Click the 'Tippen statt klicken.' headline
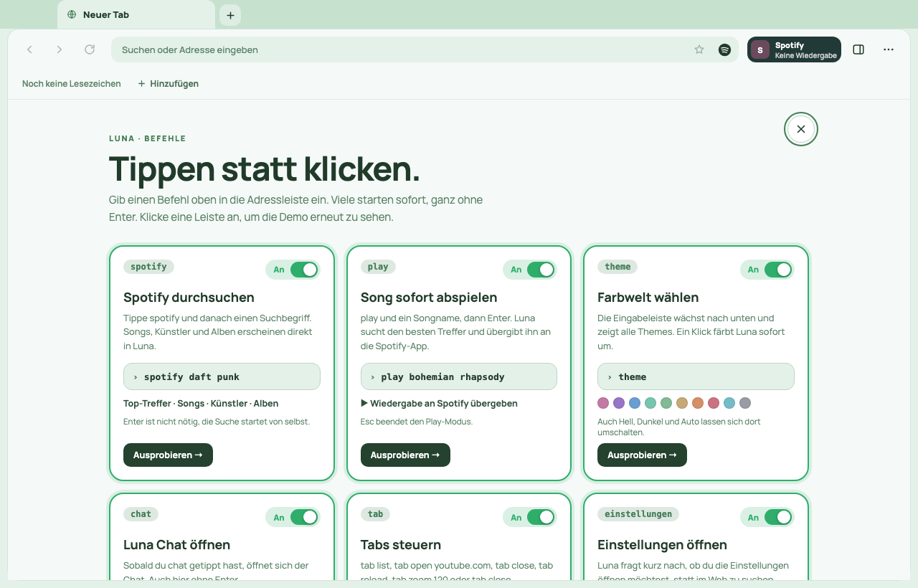The height and width of the screenshot is (588, 918). click(x=264, y=169)
